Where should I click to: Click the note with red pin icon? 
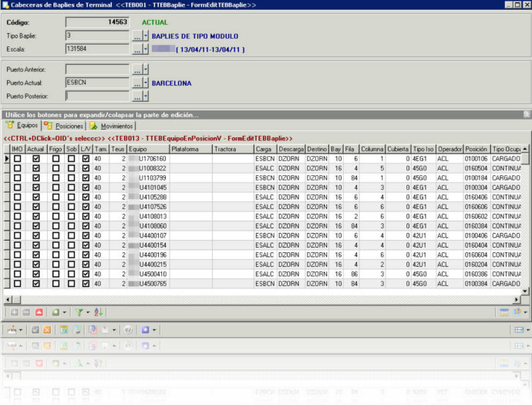(106, 329)
